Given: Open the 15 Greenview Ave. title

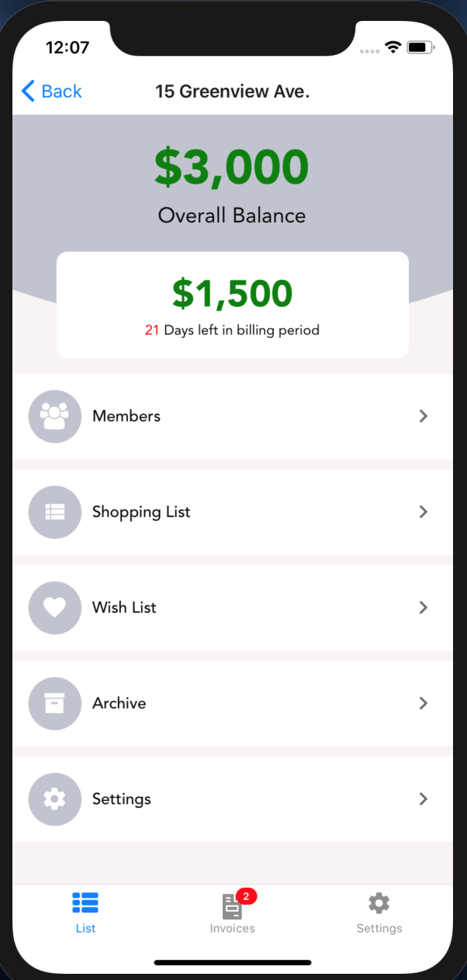Looking at the screenshot, I should (x=232, y=91).
